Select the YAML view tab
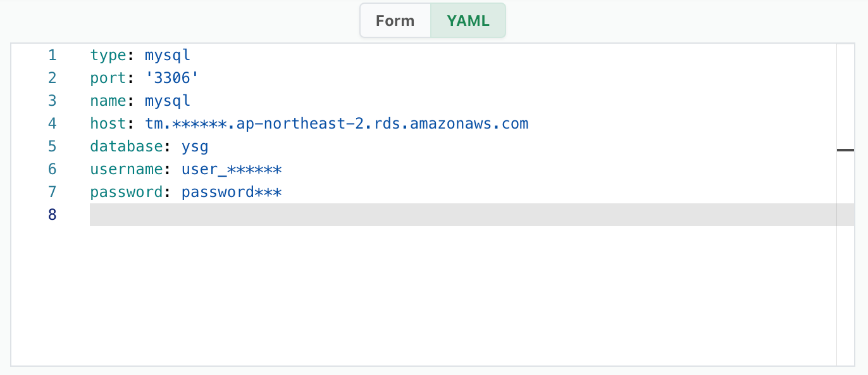The image size is (868, 375). pos(468,21)
